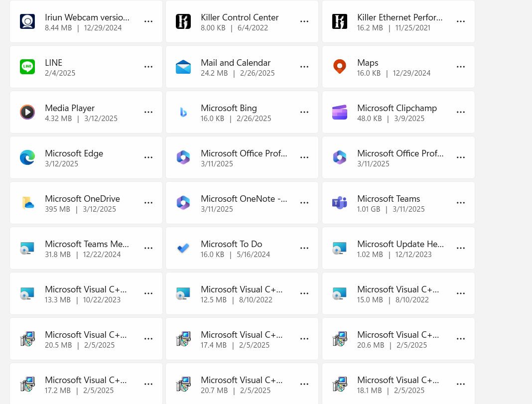532x404 pixels.
Task: Click icon of 18.1 MB Visual C++ entry
Action: click(x=340, y=384)
